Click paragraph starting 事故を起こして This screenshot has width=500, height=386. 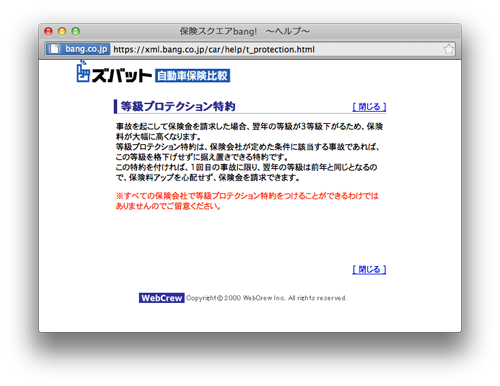click(249, 132)
